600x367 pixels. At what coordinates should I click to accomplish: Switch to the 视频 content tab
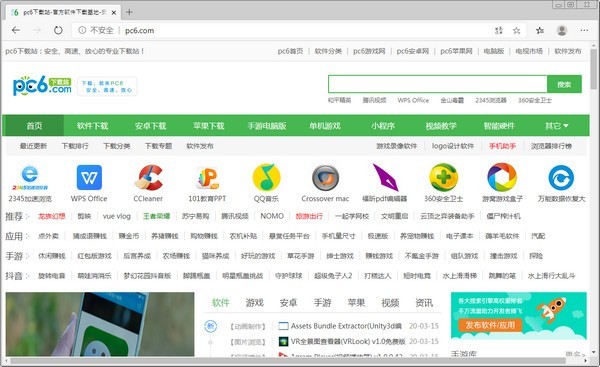(x=390, y=303)
